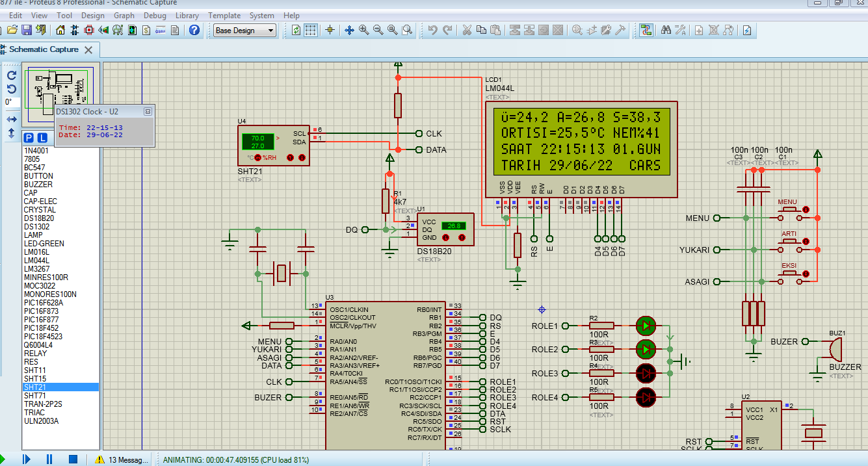868x466 pixels.
Task: Open the Home page icon
Action: click(x=60, y=30)
